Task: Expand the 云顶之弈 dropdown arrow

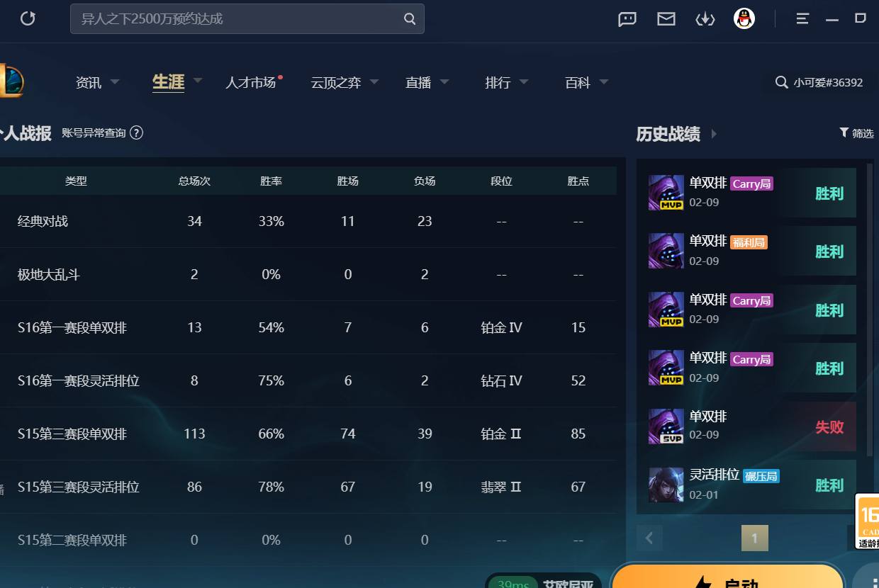Action: (374, 81)
